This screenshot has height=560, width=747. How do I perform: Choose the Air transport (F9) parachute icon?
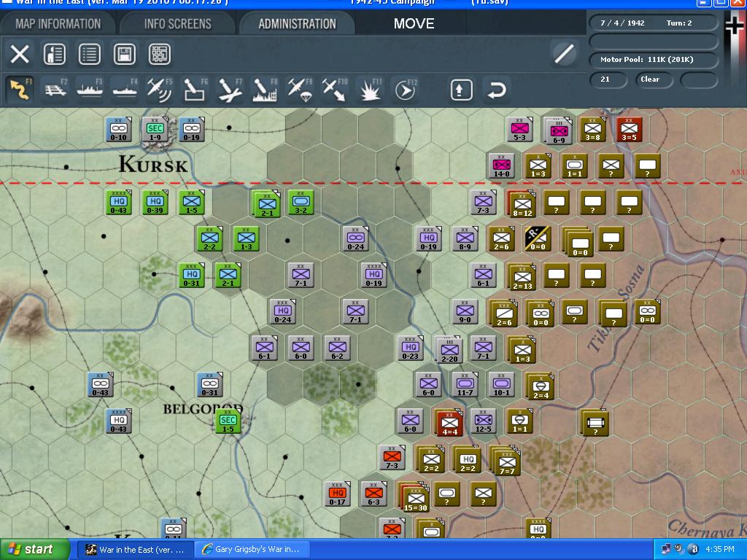click(299, 89)
